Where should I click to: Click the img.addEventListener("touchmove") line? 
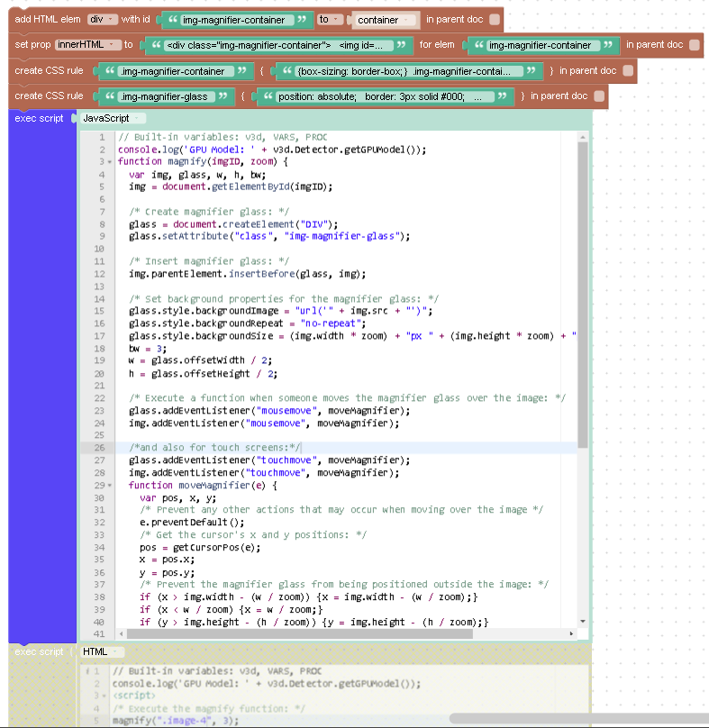point(264,473)
